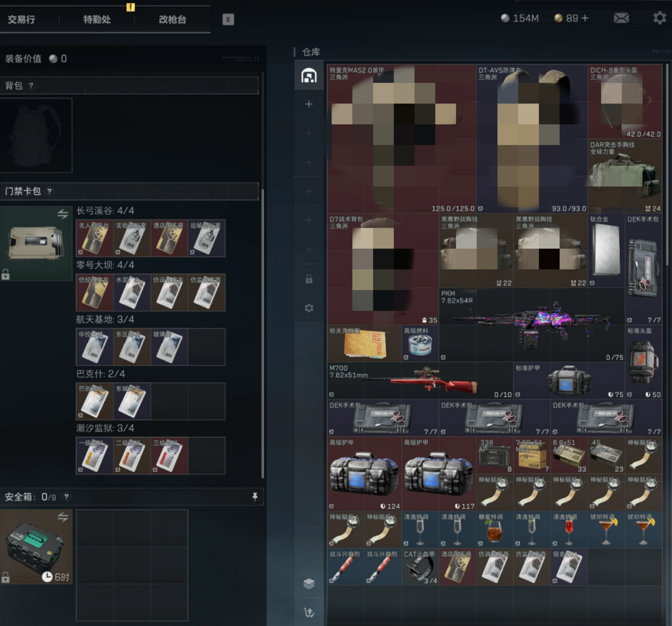
Task: Click the help icon next to 门禁卡包
Action: [50, 192]
